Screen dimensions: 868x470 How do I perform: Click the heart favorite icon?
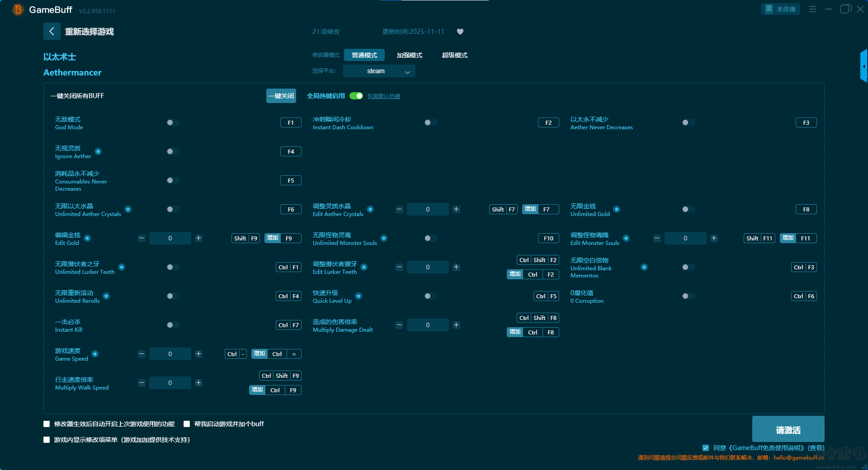point(460,32)
